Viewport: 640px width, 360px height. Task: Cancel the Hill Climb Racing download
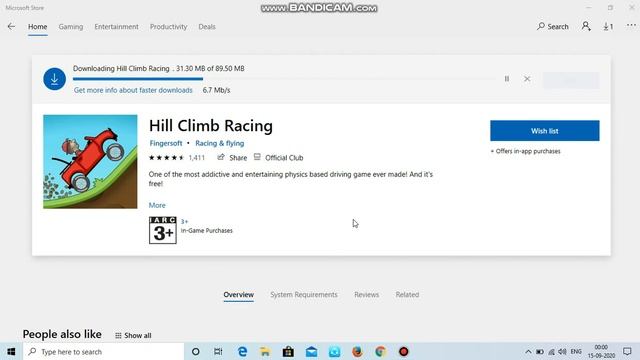(x=527, y=79)
